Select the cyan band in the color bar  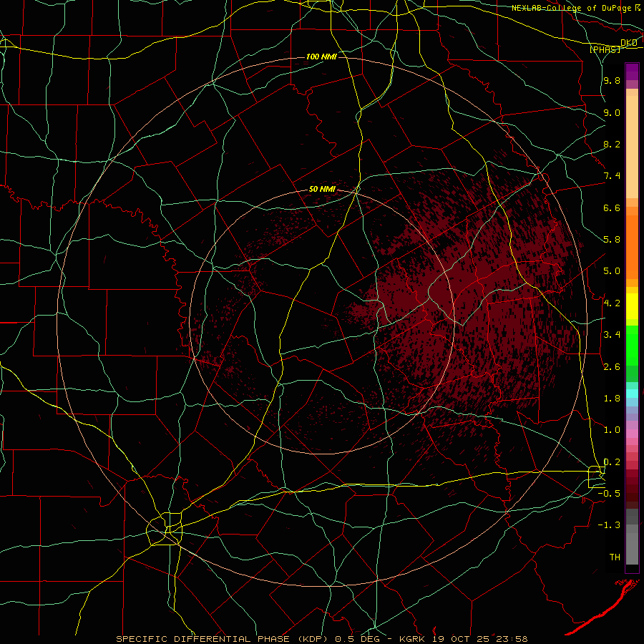pyautogui.click(x=632, y=393)
